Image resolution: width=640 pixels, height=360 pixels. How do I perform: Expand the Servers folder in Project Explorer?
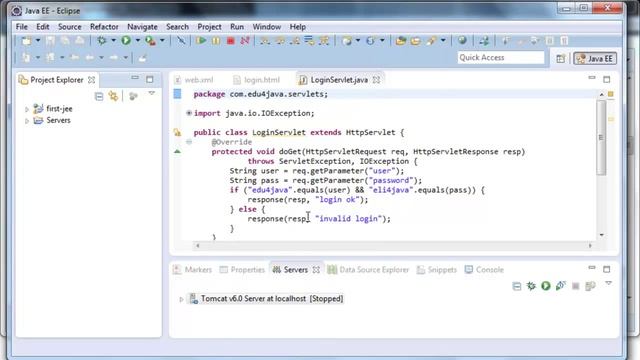point(27,121)
